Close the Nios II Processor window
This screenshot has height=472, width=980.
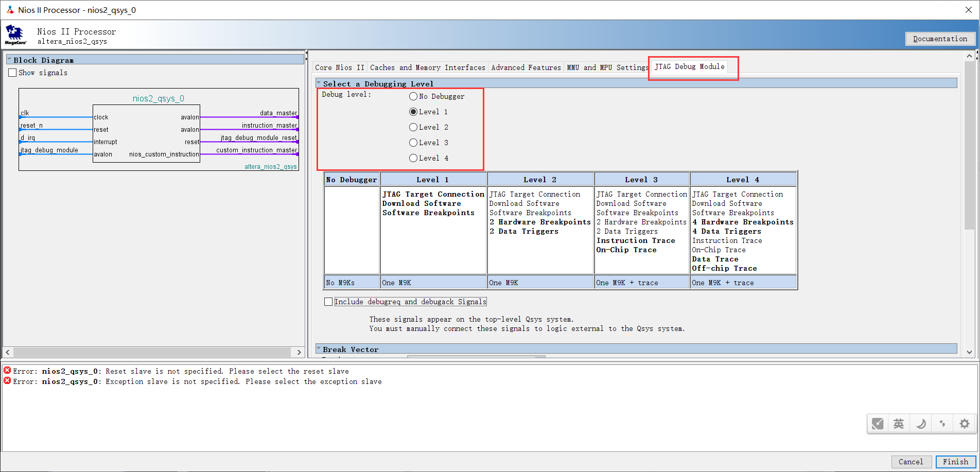coord(968,10)
